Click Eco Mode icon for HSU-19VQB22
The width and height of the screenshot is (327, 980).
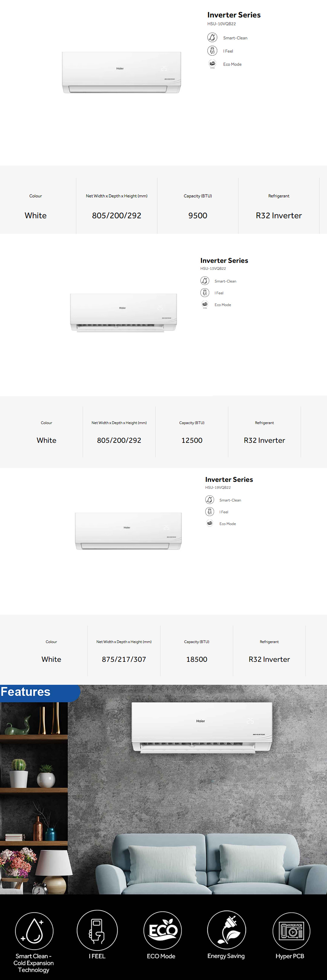click(x=210, y=524)
